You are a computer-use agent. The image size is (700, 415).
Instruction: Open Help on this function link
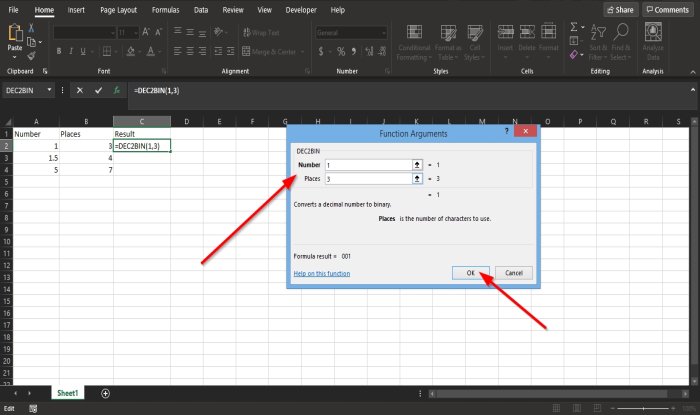[x=321, y=273]
